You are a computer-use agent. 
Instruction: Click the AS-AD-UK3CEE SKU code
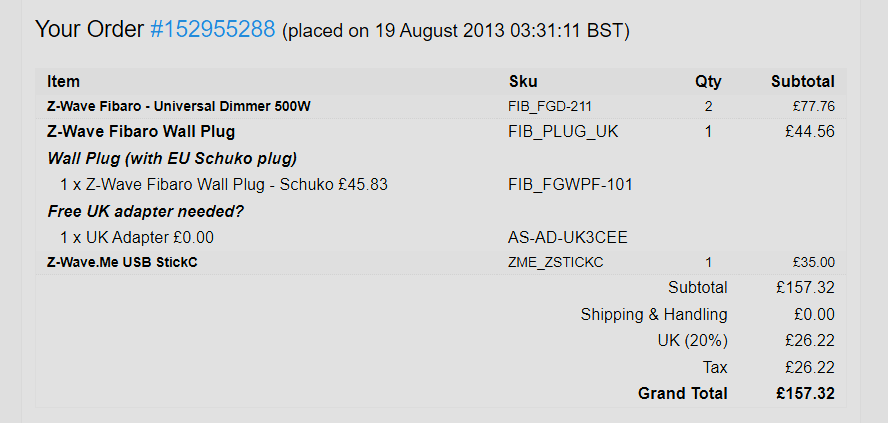[567, 237]
